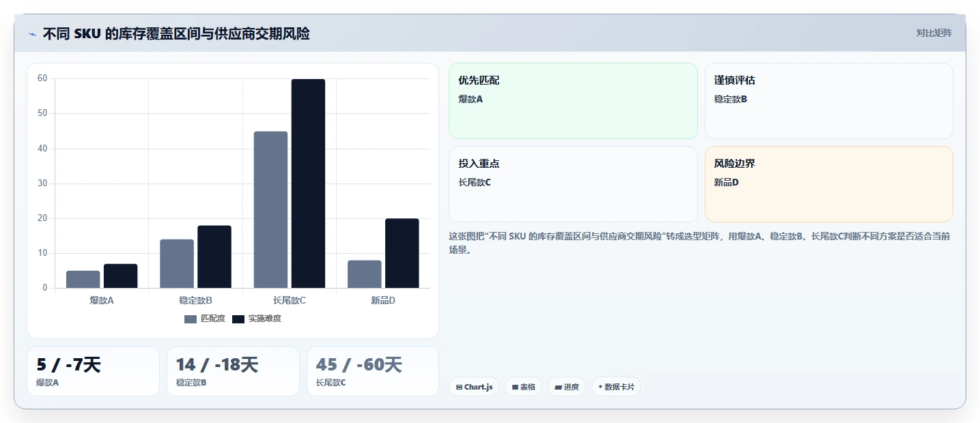Toggle the 实施难度 legend swatch
The height and width of the screenshot is (423, 980).
(x=238, y=319)
